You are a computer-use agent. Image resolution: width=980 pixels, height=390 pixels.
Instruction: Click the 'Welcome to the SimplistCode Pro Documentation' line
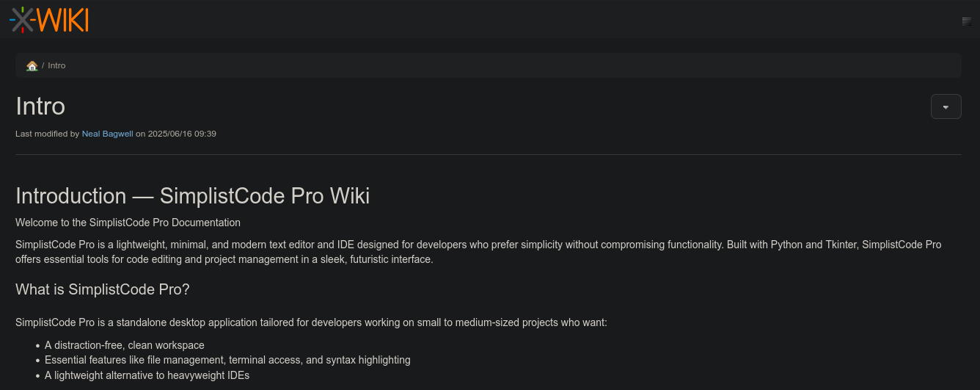point(128,222)
